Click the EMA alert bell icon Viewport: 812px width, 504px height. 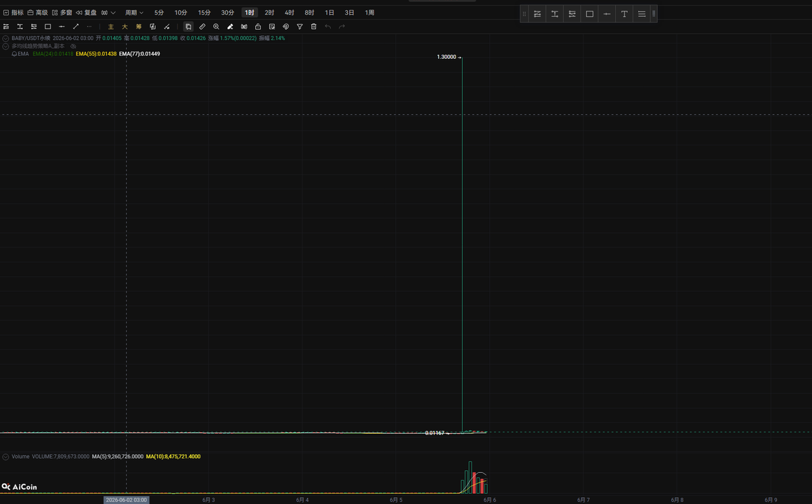[x=14, y=53]
